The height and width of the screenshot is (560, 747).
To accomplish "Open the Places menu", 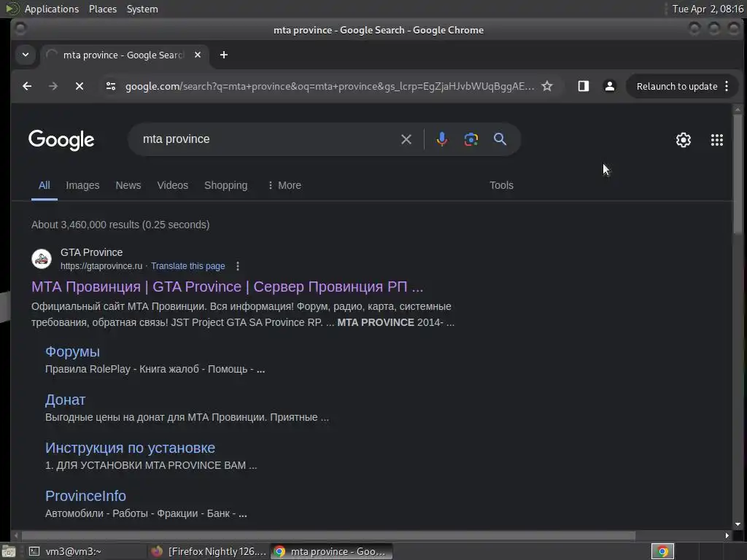I will (x=103, y=9).
